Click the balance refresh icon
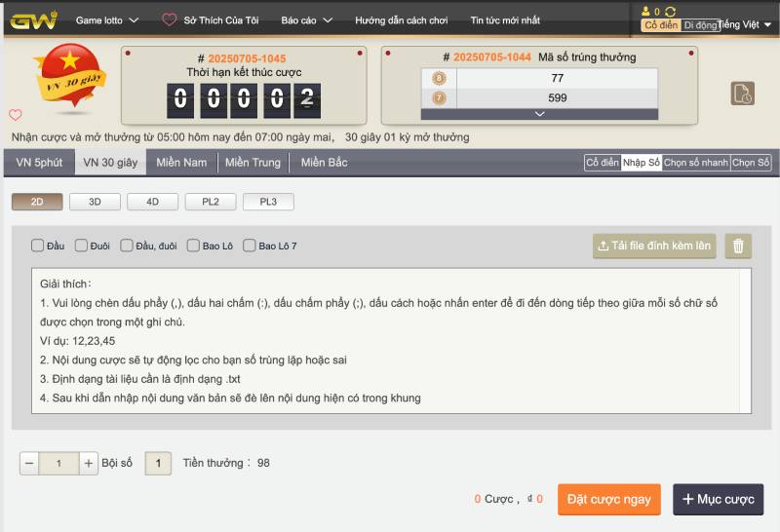Screen dimensions: 780x532 671,12
